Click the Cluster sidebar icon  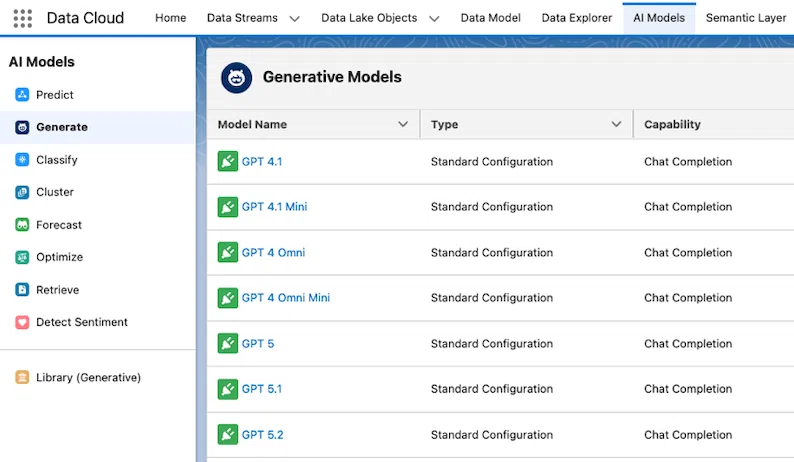click(22, 192)
